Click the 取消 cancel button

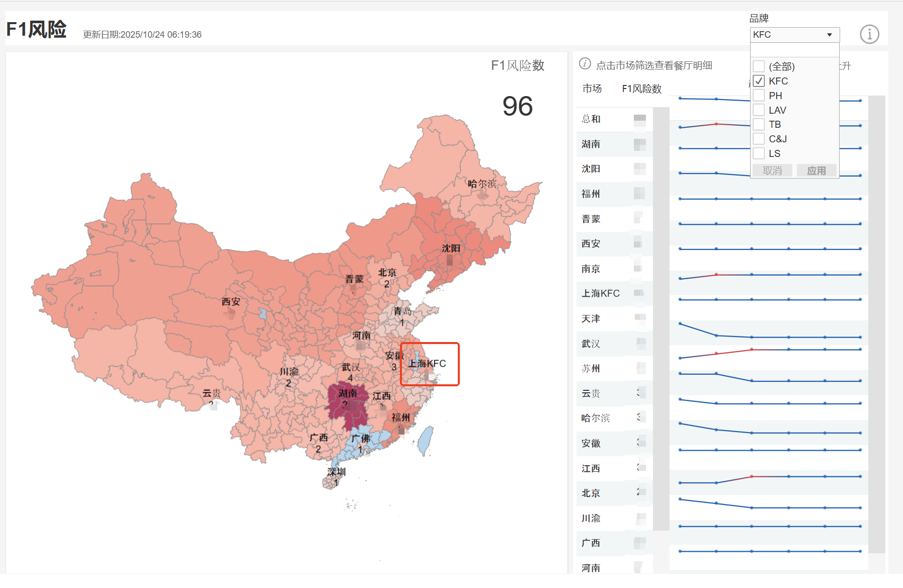772,171
